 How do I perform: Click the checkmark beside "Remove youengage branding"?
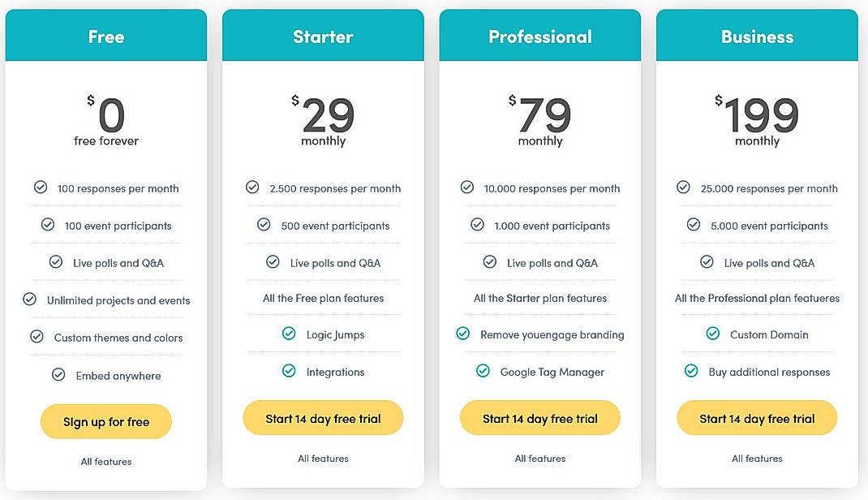463,334
